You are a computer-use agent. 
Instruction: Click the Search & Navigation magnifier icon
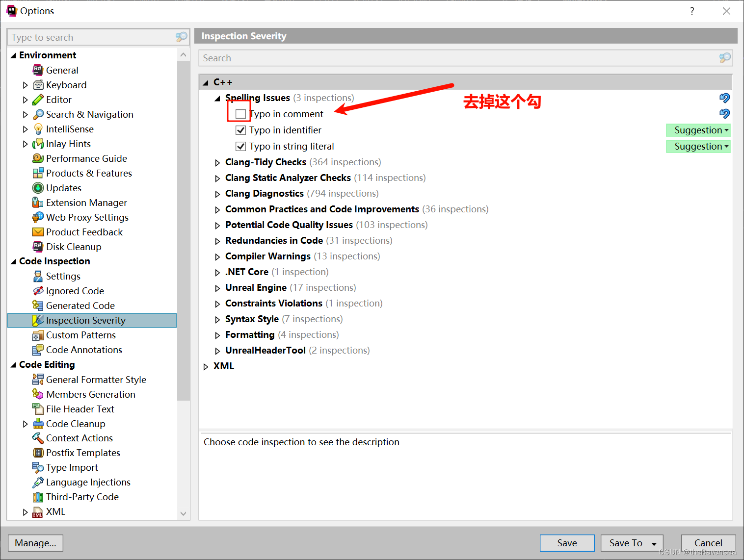click(38, 114)
